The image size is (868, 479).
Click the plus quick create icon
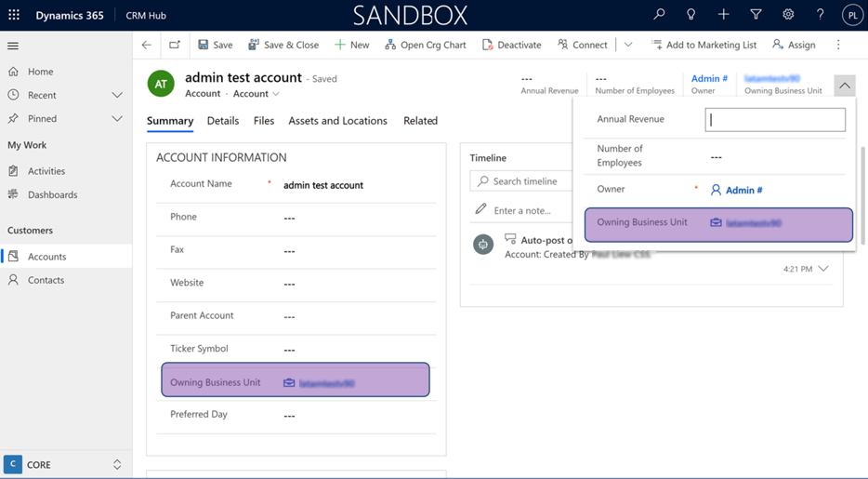724,14
